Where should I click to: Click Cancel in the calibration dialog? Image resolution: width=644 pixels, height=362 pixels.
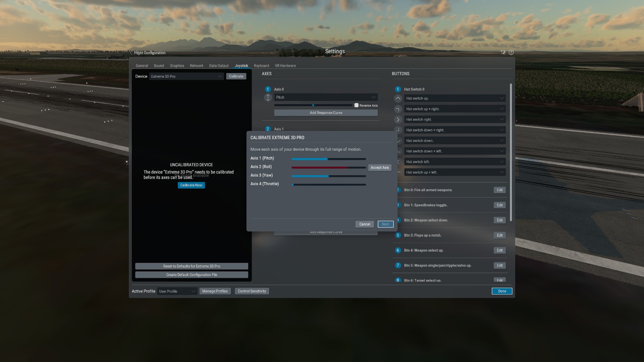[365, 224]
